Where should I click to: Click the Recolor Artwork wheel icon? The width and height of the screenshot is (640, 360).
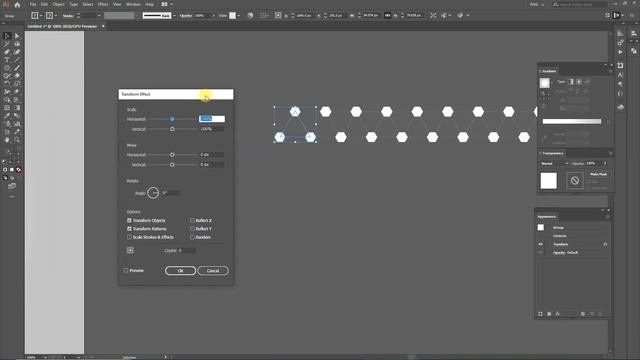point(250,15)
